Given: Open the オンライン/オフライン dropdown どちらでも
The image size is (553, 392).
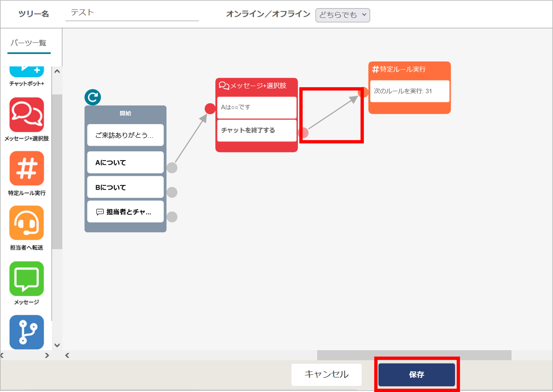Looking at the screenshot, I should click(x=343, y=15).
